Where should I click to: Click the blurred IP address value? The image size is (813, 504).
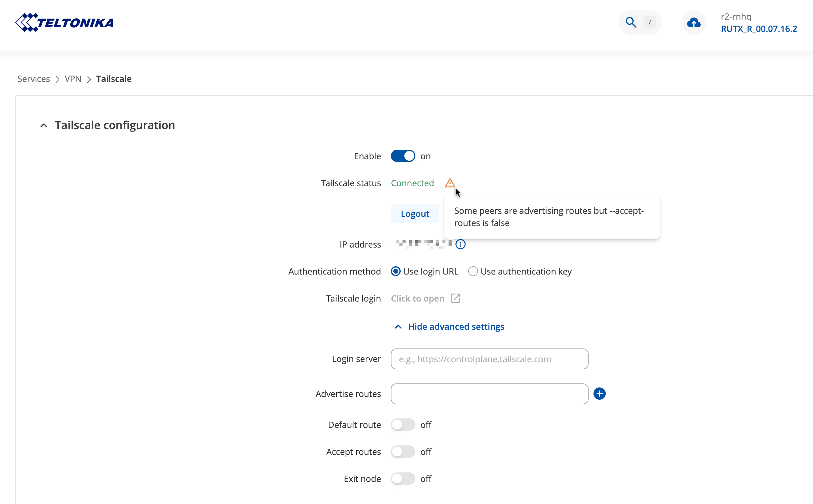pyautogui.click(x=424, y=244)
